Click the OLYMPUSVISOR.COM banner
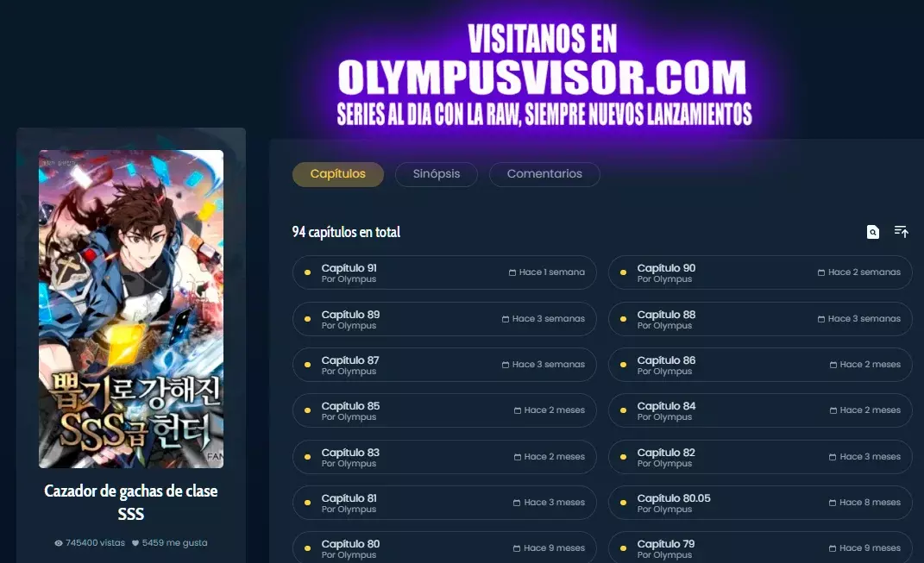This screenshot has height=563, width=924. coord(543,75)
